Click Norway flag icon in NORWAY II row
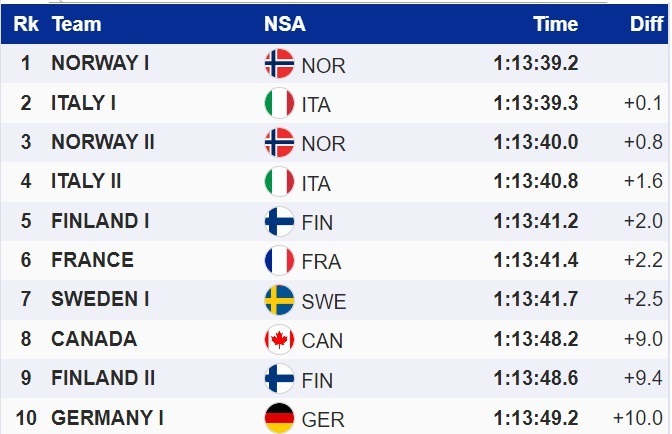 coord(279,143)
